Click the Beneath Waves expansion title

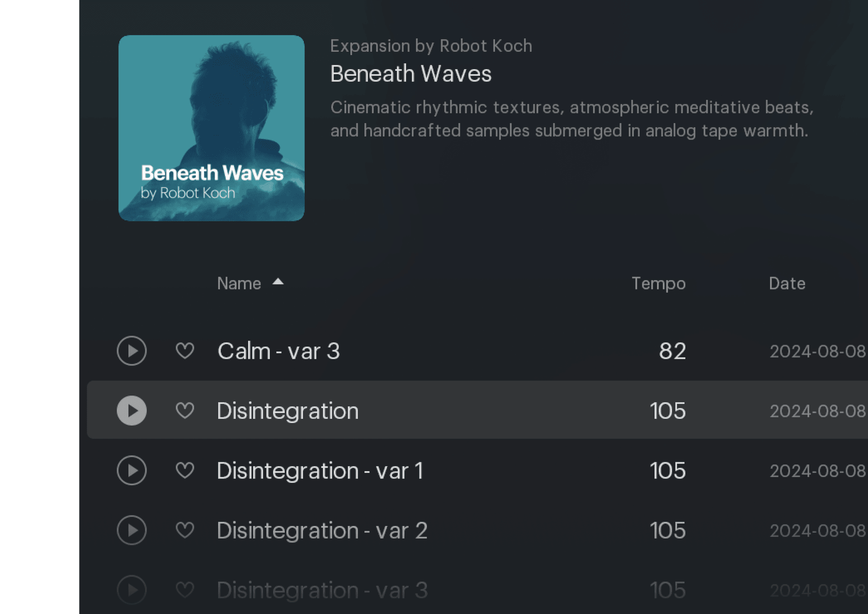410,74
